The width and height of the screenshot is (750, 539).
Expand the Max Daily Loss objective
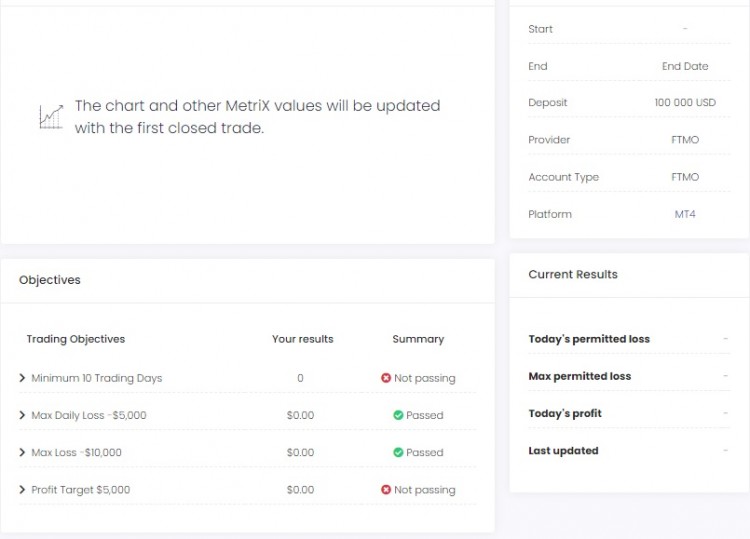tap(23, 415)
